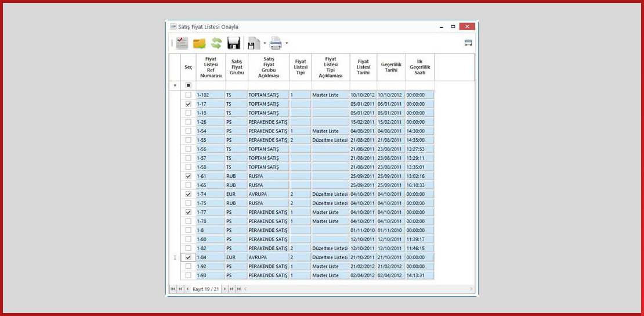This screenshot has width=644, height=316.
Task: Uncheck the box for row 1-74
Action: tap(188, 194)
